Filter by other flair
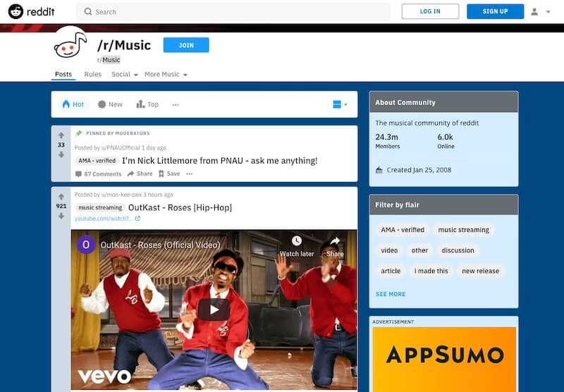 click(x=419, y=250)
